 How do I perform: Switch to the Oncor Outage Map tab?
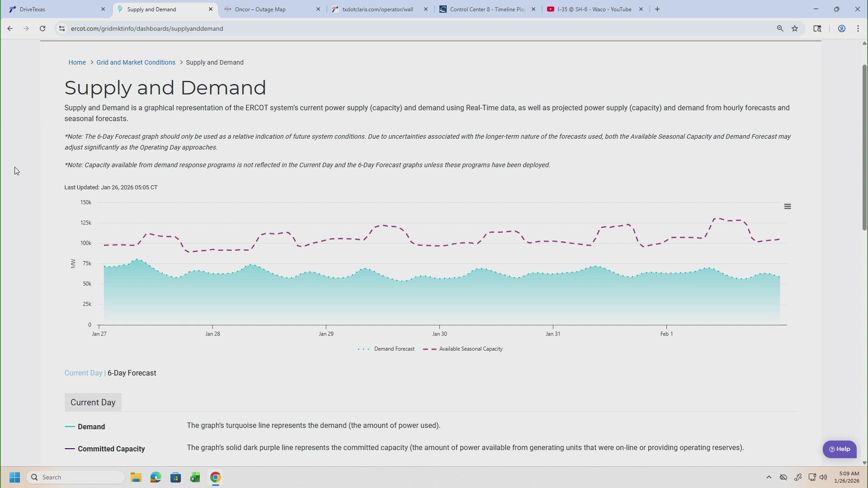point(260,9)
